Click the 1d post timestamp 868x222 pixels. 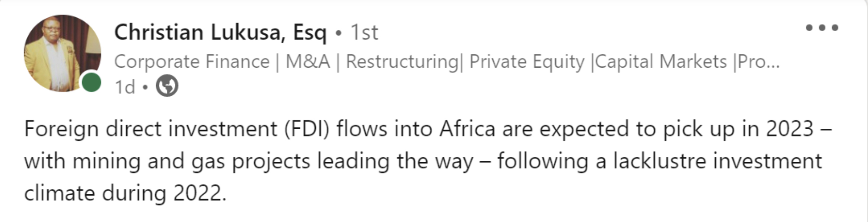(x=124, y=87)
